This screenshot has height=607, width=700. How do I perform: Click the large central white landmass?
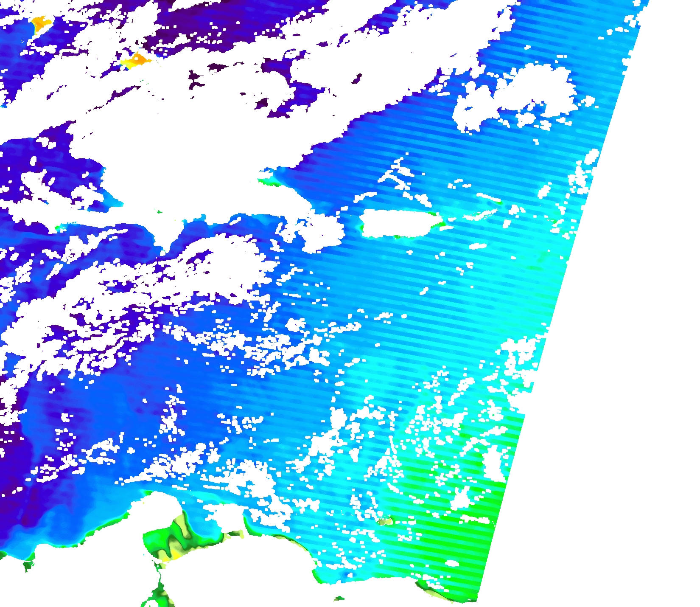tap(191, 170)
